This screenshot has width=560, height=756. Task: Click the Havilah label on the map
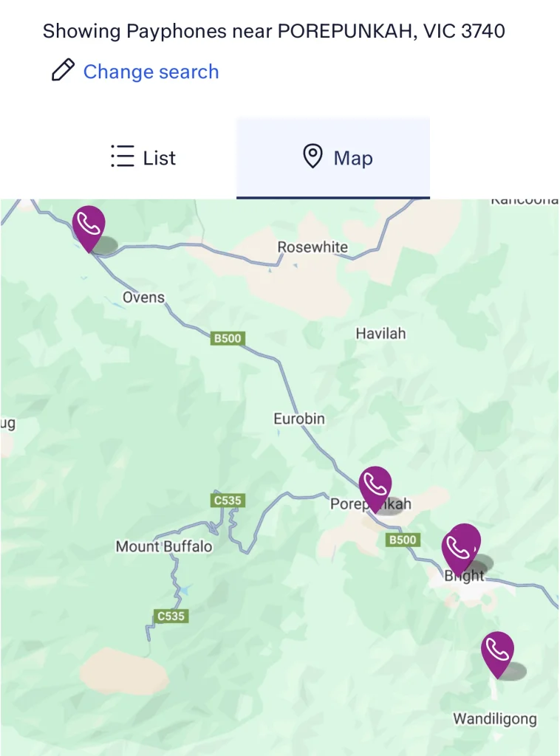click(x=380, y=334)
